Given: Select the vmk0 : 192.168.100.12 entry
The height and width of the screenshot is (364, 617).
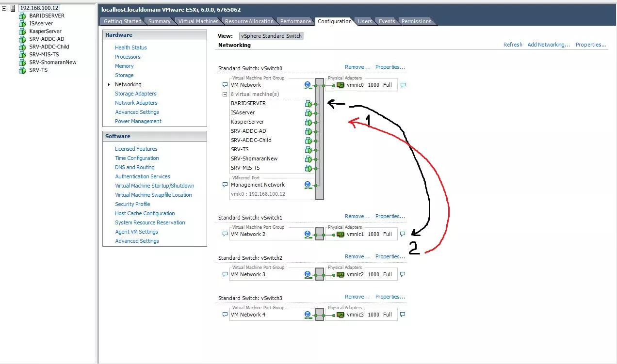Looking at the screenshot, I should (x=258, y=194).
